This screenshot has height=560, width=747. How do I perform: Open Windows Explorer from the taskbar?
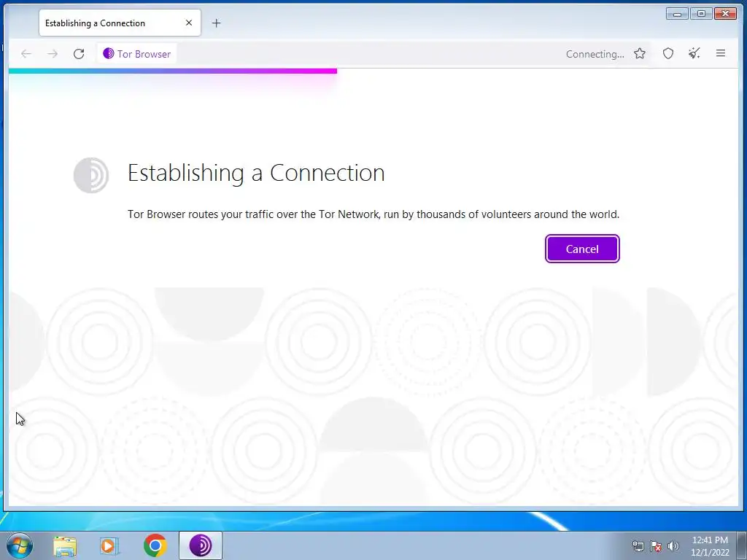[65, 545]
